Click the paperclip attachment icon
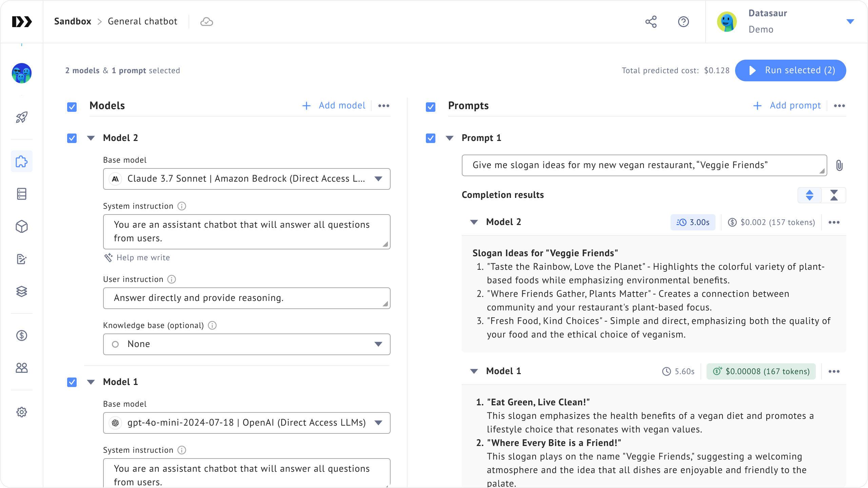This screenshot has width=868, height=488. tap(839, 165)
